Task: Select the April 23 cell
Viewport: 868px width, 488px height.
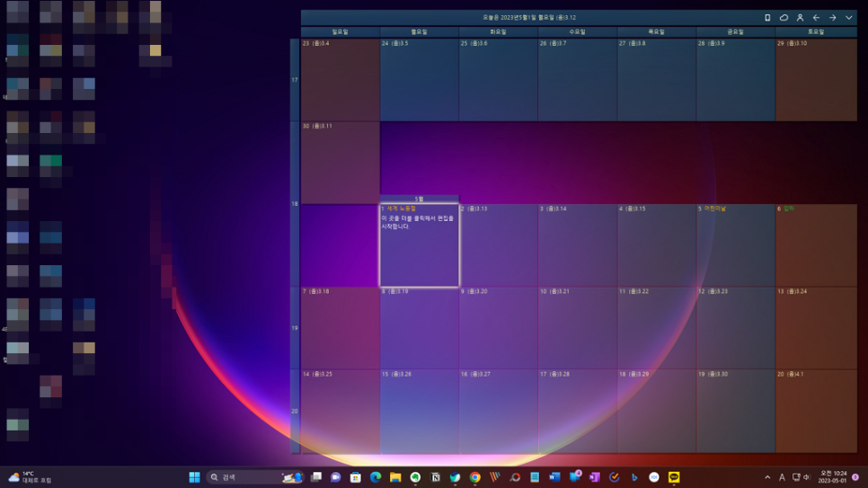Action: tap(340, 80)
